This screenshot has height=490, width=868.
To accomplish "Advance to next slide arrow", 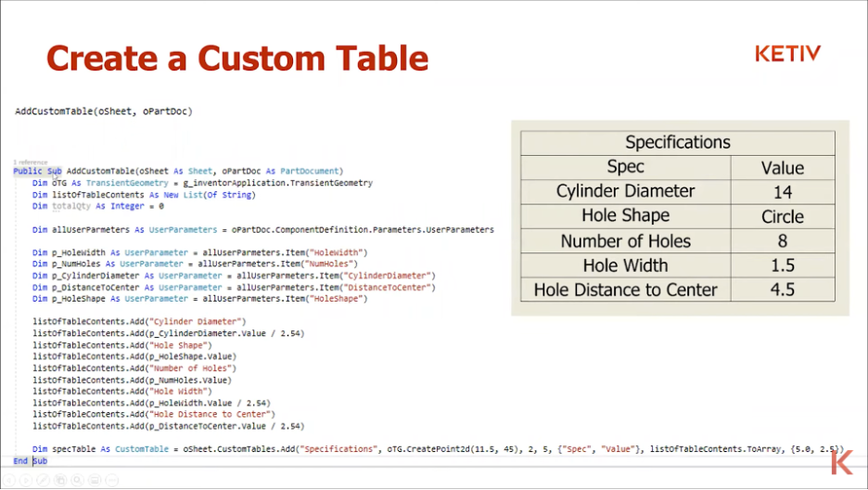I will pos(25,480).
